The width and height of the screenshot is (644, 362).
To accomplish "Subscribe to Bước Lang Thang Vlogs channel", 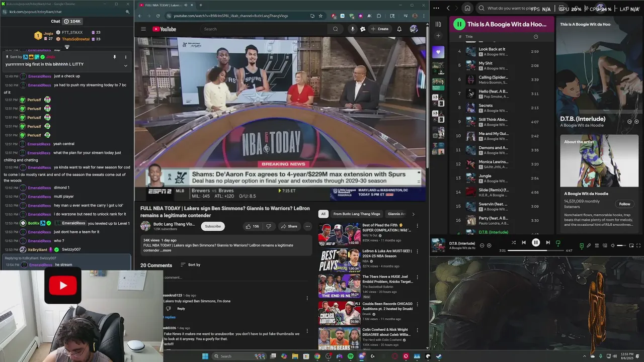I will [213, 226].
